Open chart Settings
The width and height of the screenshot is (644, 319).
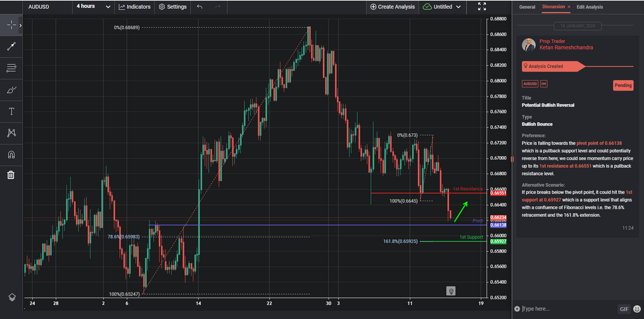tap(172, 6)
